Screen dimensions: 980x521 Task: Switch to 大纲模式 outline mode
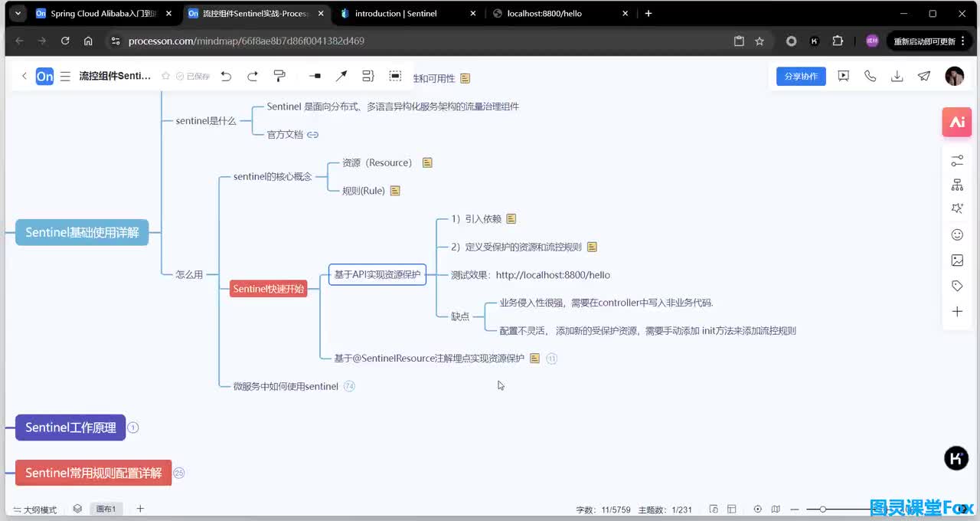pos(34,510)
